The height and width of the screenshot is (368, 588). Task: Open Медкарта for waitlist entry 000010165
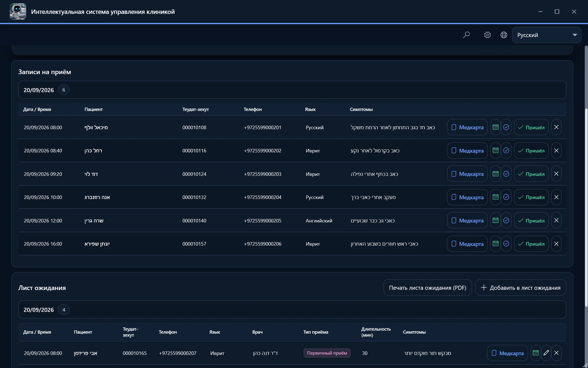point(507,353)
